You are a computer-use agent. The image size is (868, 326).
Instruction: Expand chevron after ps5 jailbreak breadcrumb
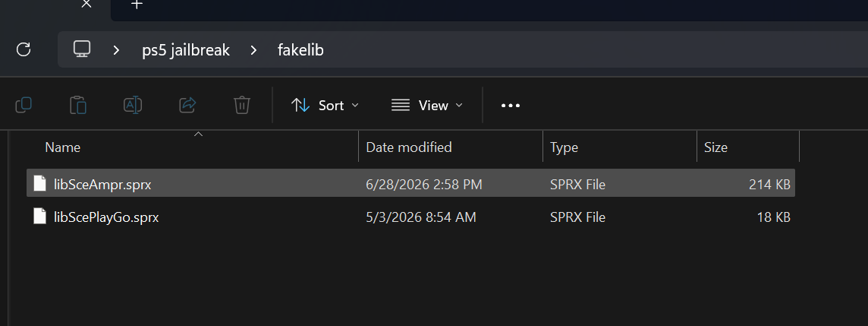pos(253,50)
